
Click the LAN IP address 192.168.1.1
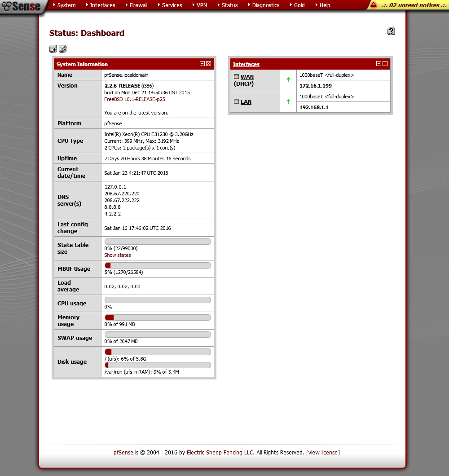tap(314, 107)
